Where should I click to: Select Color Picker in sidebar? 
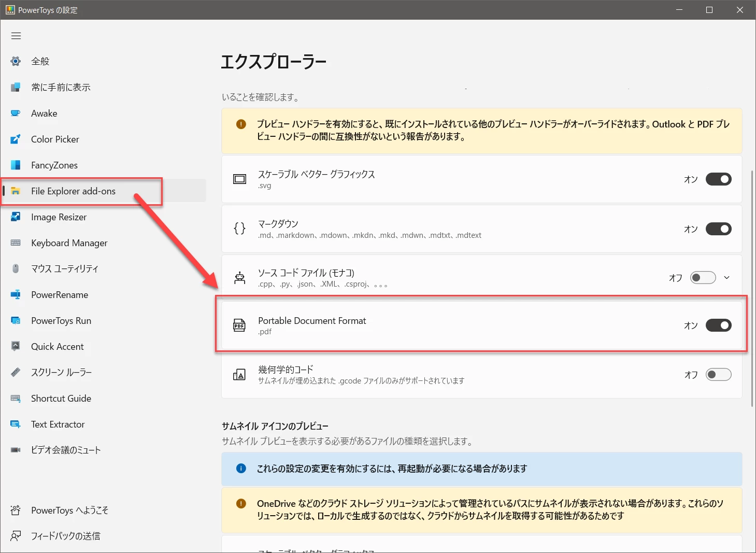point(104,139)
